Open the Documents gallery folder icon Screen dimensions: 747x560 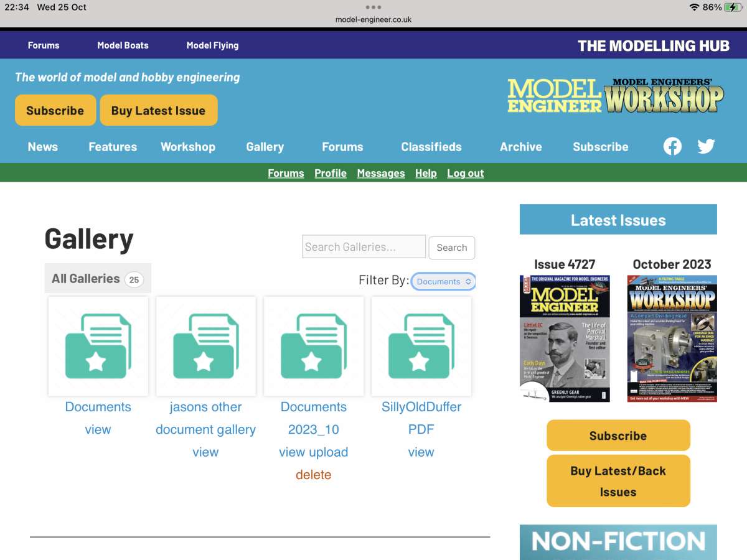pyautogui.click(x=98, y=346)
